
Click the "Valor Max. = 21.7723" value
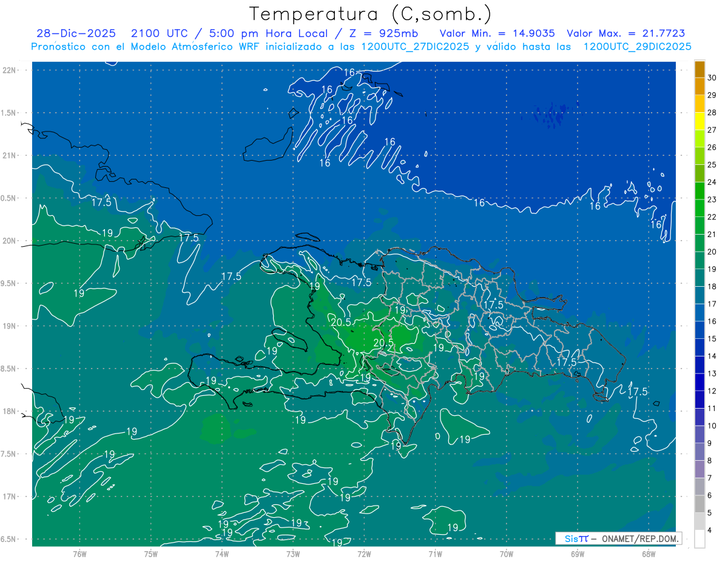pyautogui.click(x=626, y=34)
